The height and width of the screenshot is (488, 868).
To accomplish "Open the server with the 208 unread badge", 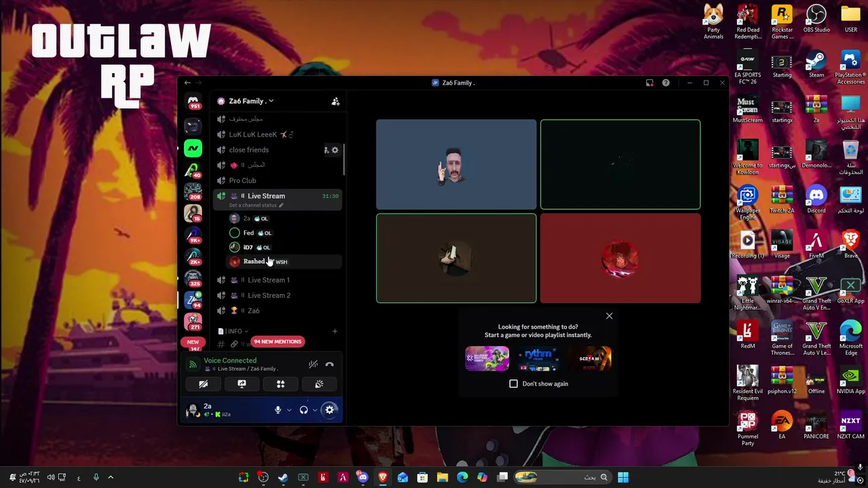I will coord(193,192).
